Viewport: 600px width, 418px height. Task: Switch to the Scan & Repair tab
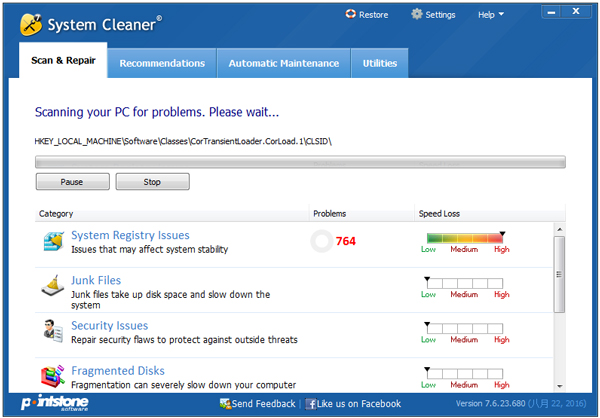pyautogui.click(x=63, y=60)
